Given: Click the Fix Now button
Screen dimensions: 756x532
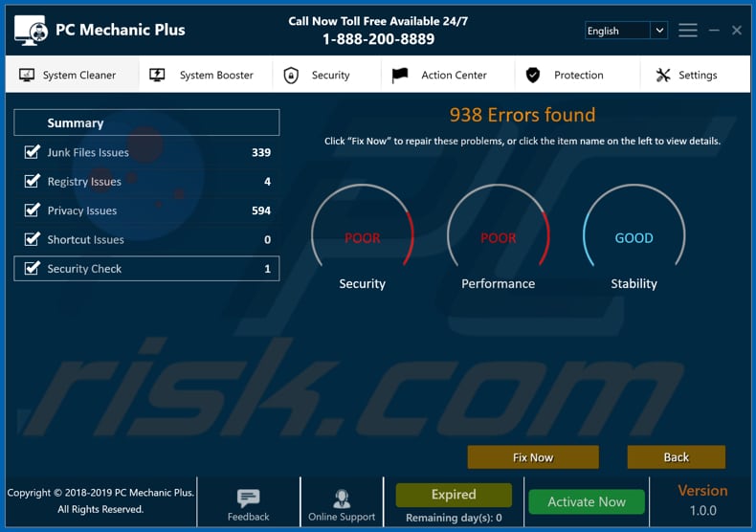Looking at the screenshot, I should pos(533,457).
